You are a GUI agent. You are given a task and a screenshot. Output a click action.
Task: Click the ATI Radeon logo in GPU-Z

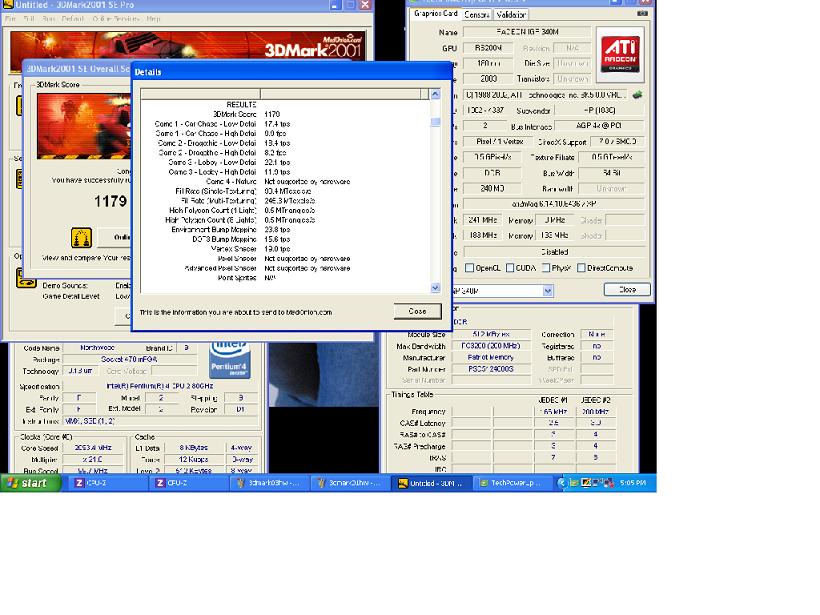pos(620,54)
